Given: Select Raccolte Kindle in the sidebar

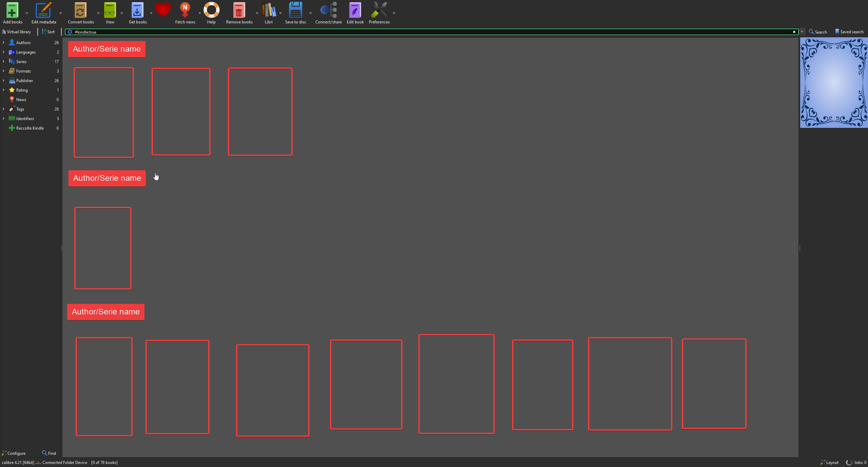Looking at the screenshot, I should [30, 128].
